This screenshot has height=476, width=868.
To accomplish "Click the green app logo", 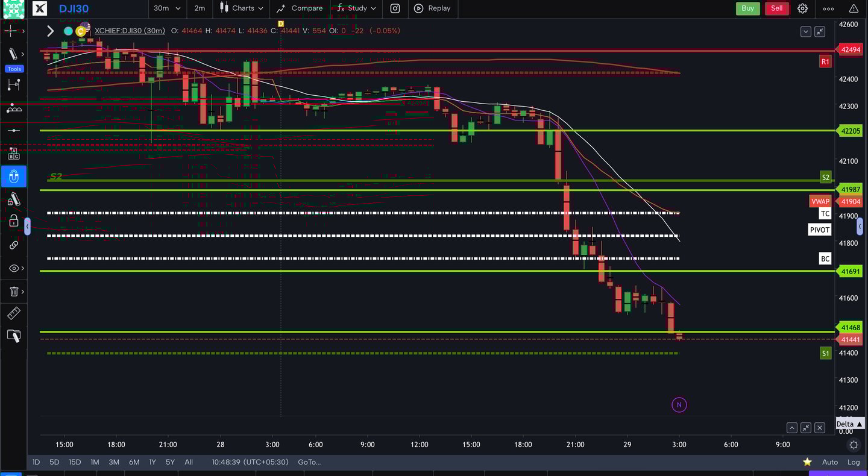I will click(x=14, y=8).
